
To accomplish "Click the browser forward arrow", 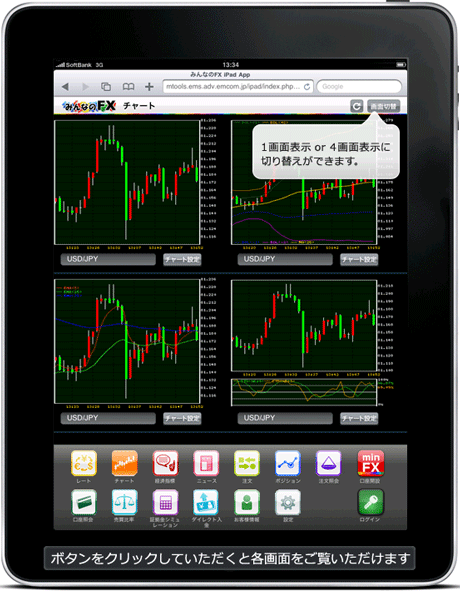I will (x=85, y=87).
